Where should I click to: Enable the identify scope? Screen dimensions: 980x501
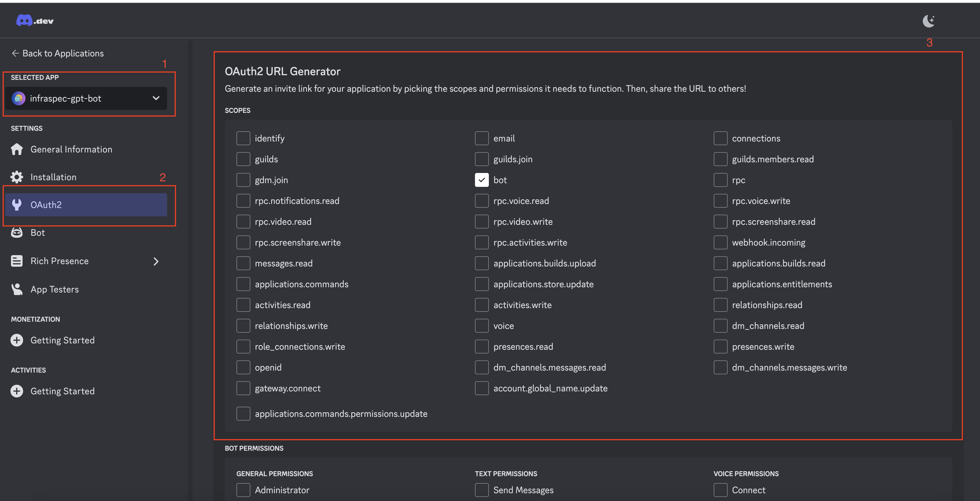[243, 138]
